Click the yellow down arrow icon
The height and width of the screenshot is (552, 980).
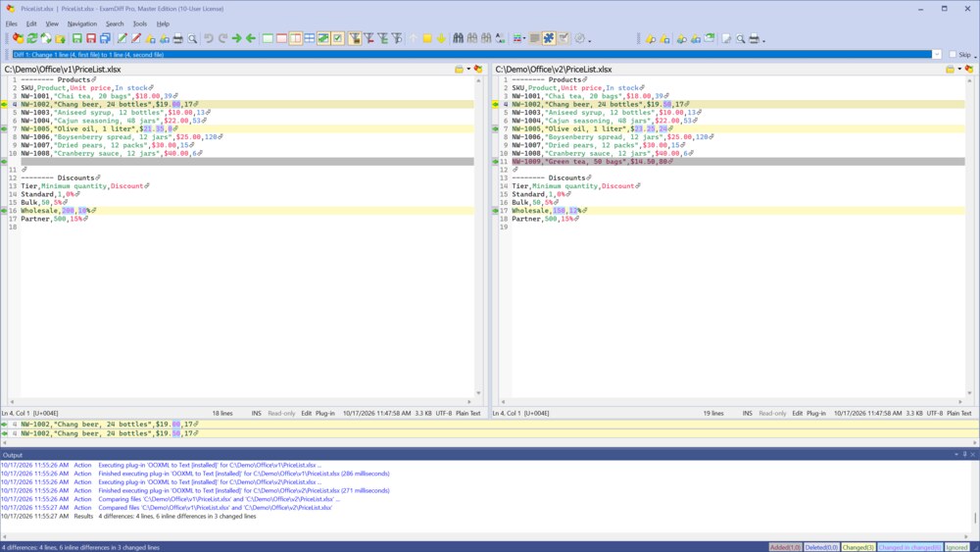(x=441, y=39)
